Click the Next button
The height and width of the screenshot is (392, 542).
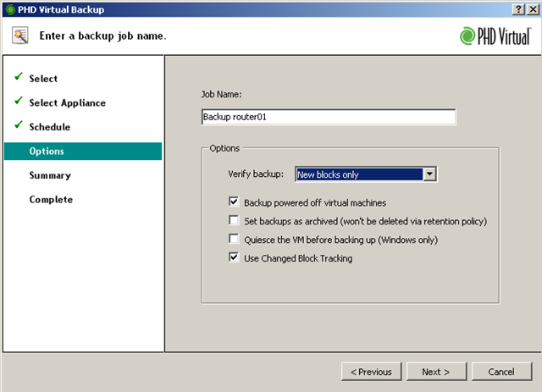[x=436, y=372]
